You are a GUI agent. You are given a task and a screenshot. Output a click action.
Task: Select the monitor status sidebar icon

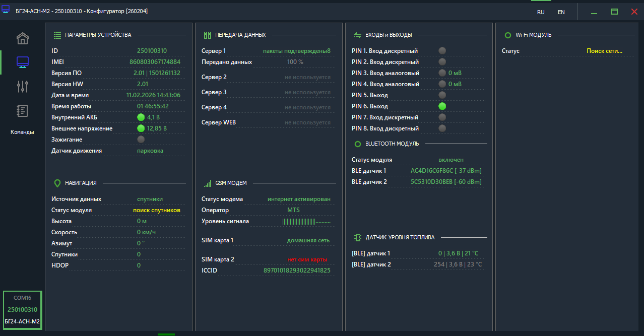23,62
